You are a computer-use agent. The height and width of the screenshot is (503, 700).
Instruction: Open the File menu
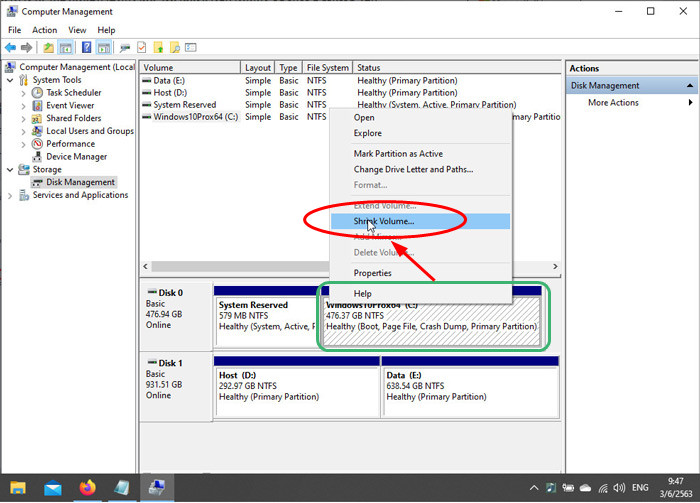pos(14,30)
